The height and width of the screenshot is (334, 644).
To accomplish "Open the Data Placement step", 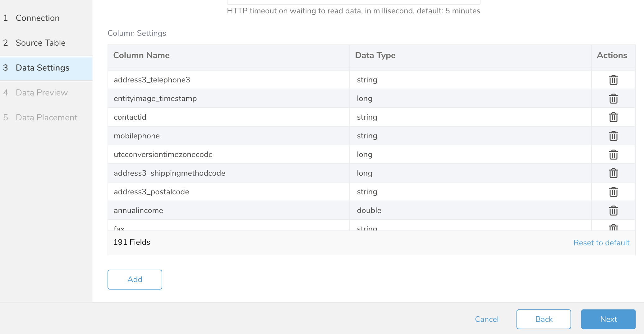I will pos(46,118).
